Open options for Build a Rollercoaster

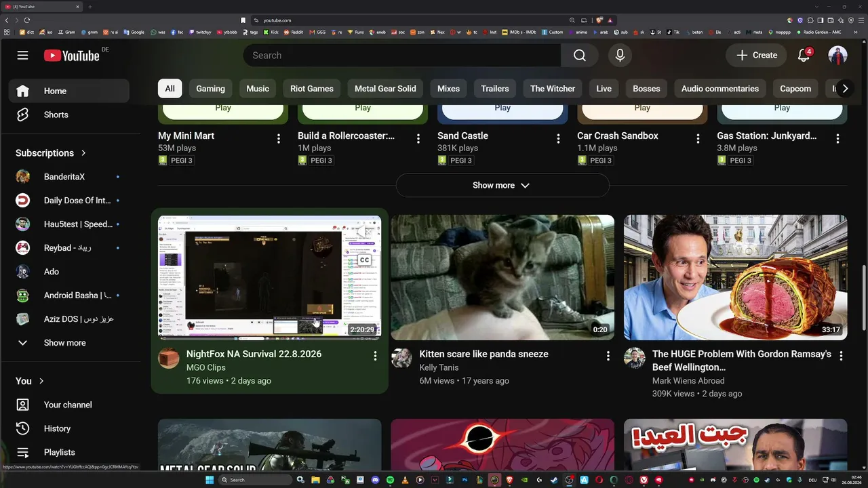(418, 139)
